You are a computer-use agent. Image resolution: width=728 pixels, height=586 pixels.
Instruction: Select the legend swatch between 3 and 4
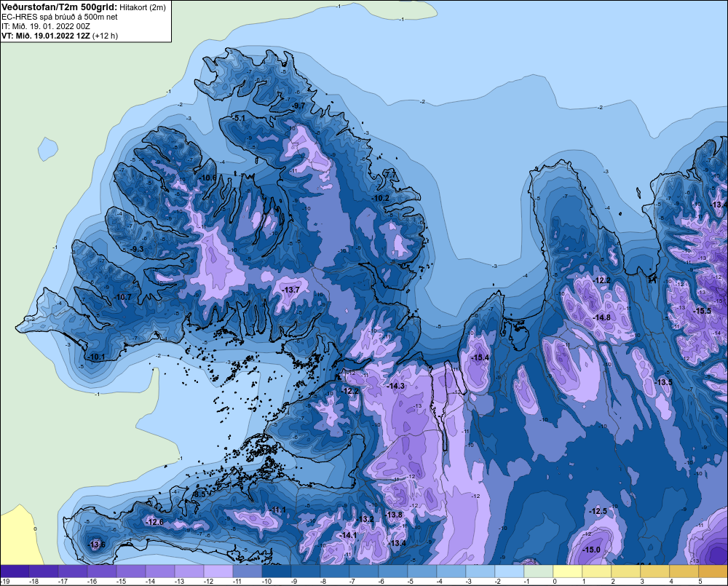coord(654,571)
